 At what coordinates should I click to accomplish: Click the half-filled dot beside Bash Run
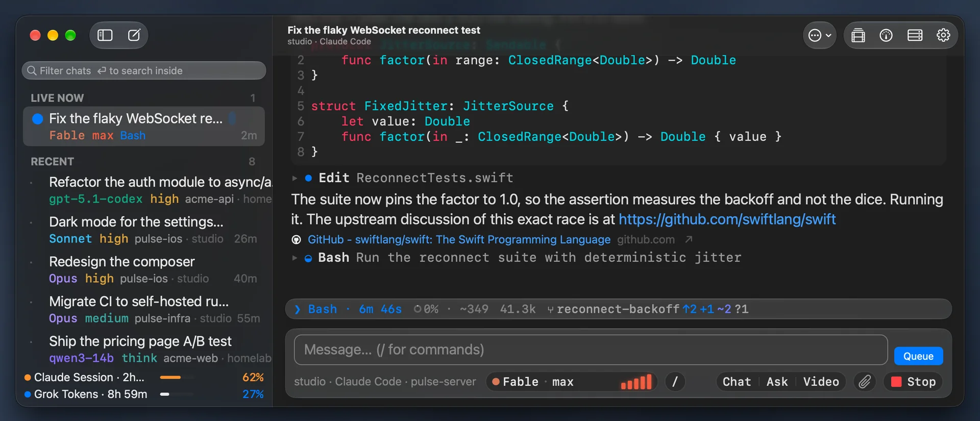308,258
